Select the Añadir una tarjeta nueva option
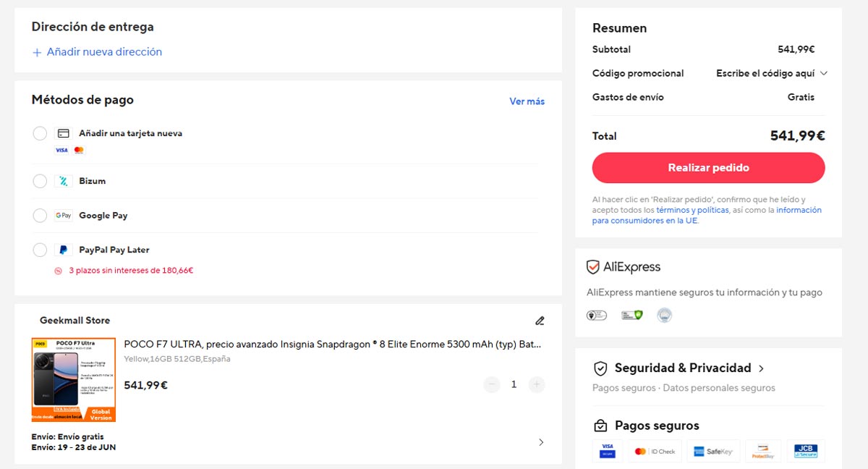 [40, 133]
